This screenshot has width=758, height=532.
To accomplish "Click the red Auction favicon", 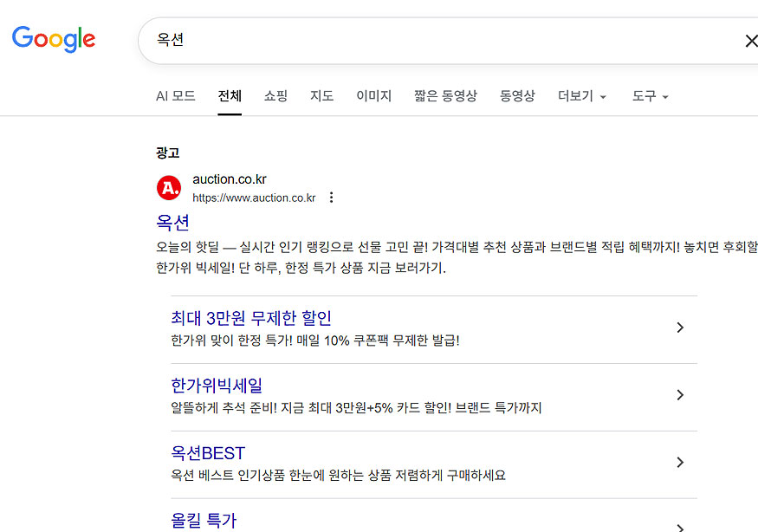I will [x=169, y=188].
